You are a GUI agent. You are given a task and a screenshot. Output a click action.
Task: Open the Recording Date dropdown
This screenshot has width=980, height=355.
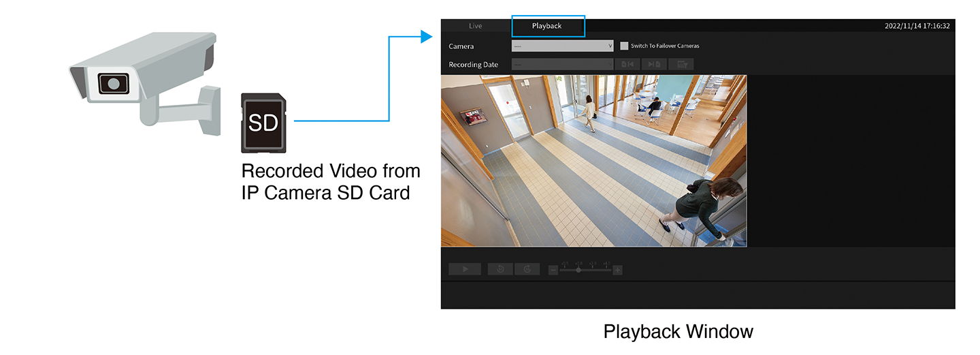[x=563, y=64]
